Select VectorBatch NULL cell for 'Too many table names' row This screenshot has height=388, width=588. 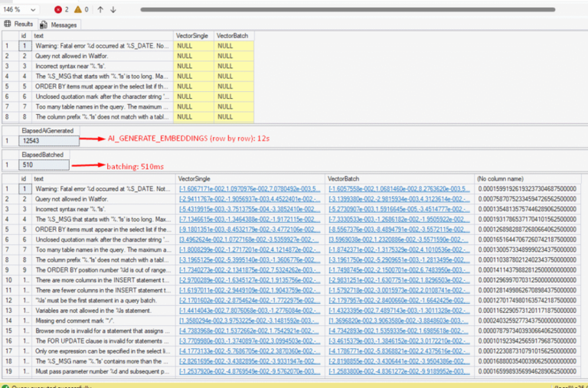click(234, 106)
